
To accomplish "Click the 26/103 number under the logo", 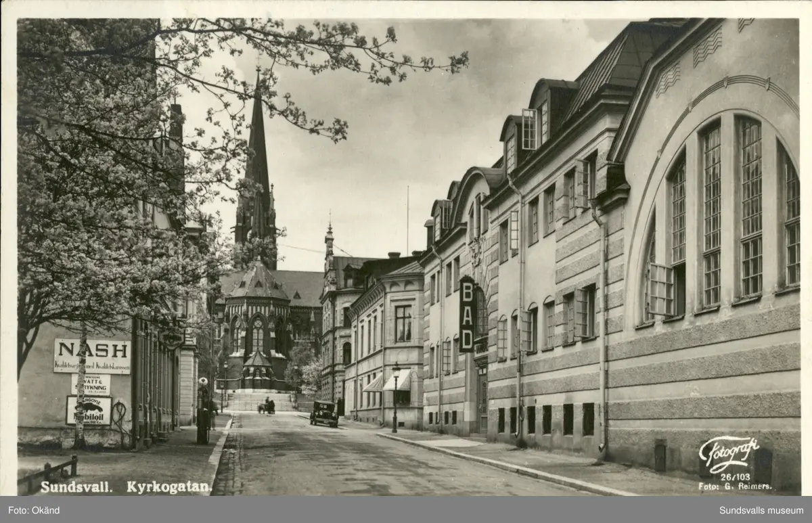I will pyautogui.click(x=735, y=476).
